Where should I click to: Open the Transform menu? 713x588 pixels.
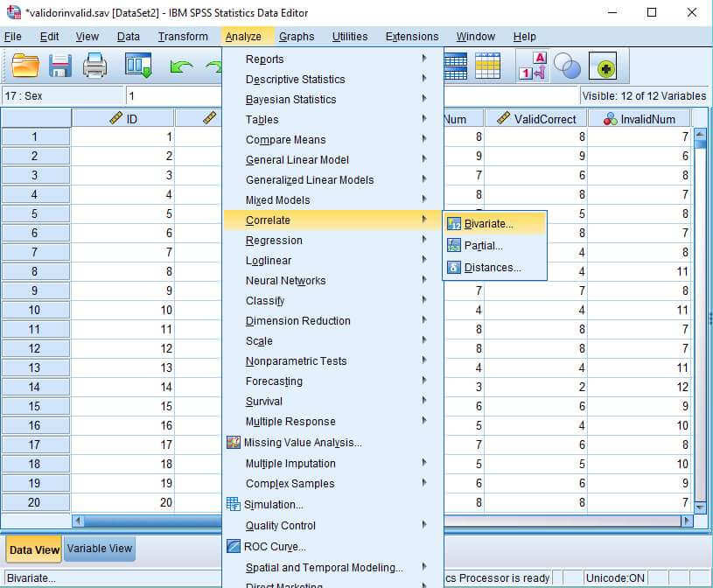pyautogui.click(x=183, y=37)
